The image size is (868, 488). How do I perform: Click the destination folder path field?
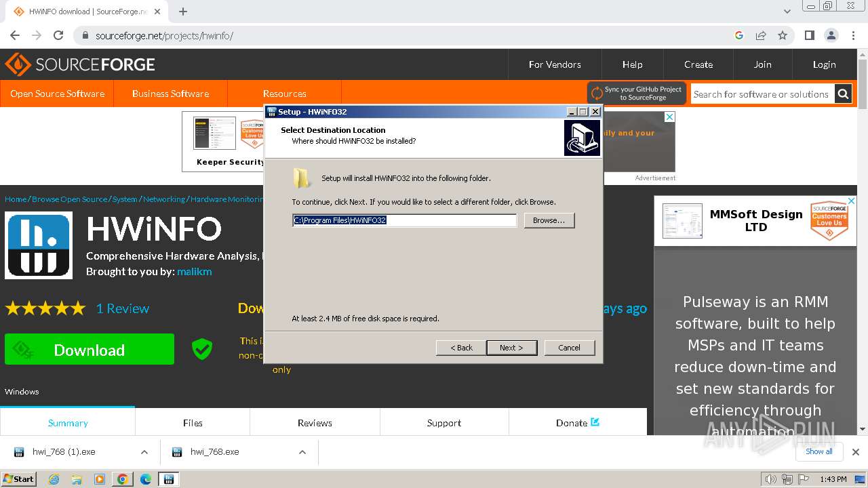tap(405, 220)
